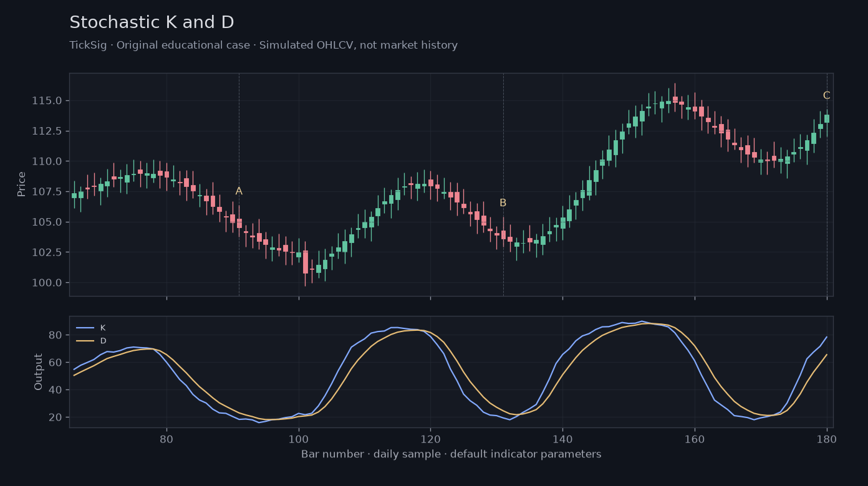Click the Output axis label
Viewport: 868px width, 486px height.
[39, 372]
